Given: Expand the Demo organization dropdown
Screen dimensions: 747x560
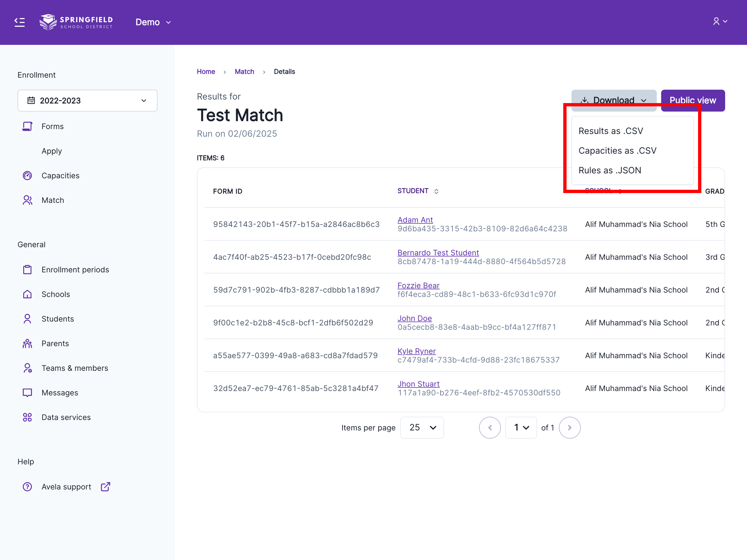Looking at the screenshot, I should click(x=153, y=22).
